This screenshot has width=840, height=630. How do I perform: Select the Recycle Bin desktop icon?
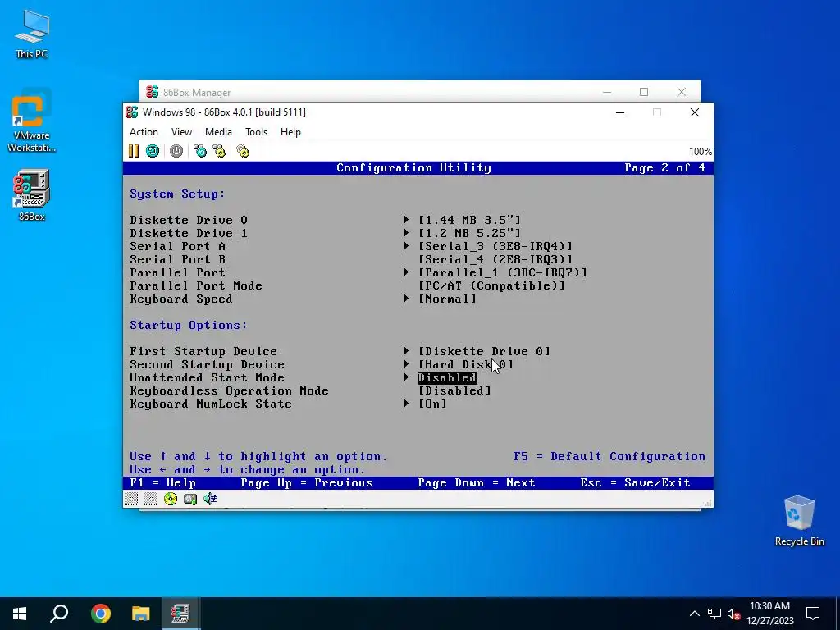[x=799, y=521]
